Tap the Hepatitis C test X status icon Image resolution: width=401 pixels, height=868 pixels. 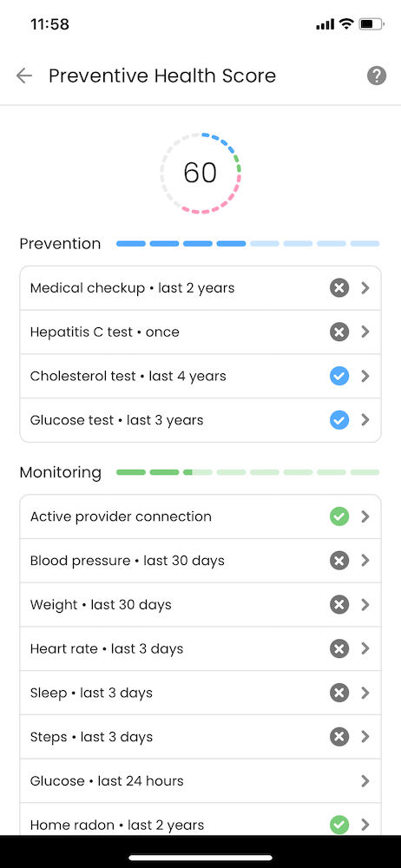pos(339,332)
